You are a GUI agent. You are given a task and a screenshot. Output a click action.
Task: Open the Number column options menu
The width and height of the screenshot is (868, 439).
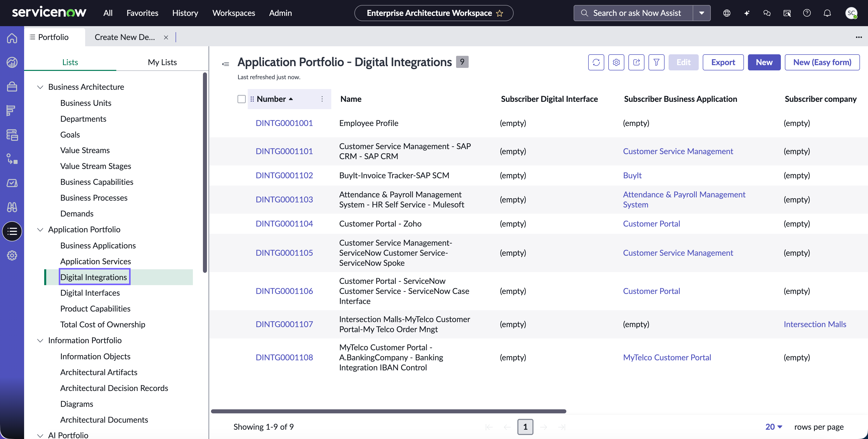click(x=322, y=99)
